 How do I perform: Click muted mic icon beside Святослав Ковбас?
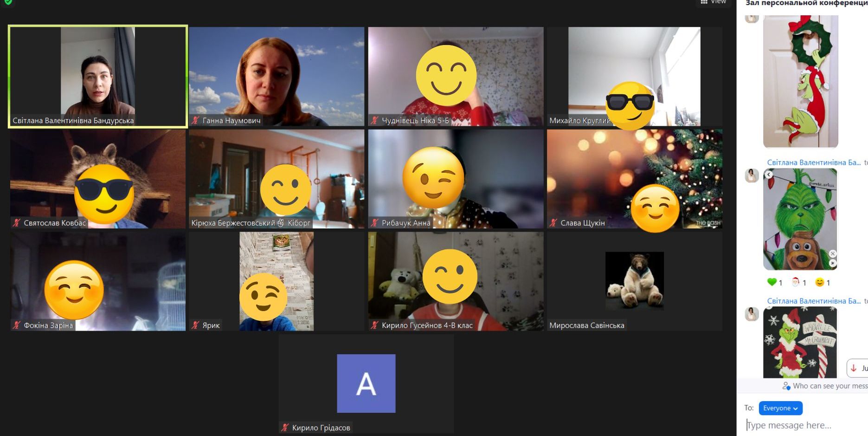17,223
